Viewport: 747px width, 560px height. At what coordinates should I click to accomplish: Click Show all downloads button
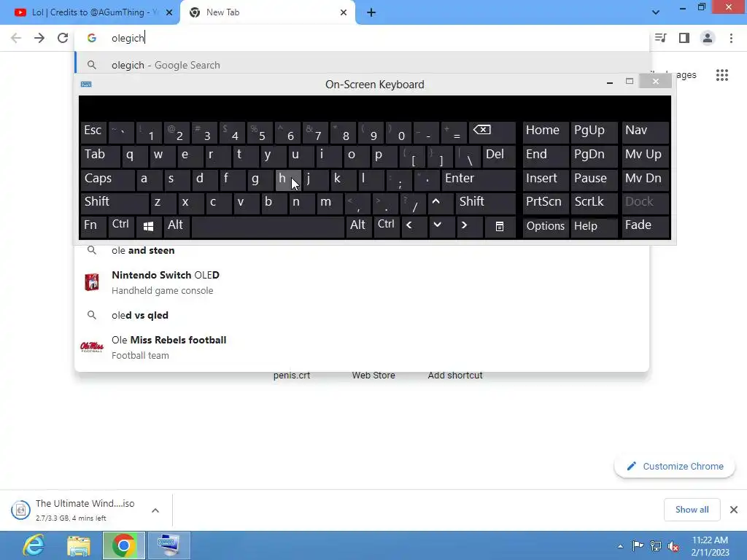(x=692, y=510)
